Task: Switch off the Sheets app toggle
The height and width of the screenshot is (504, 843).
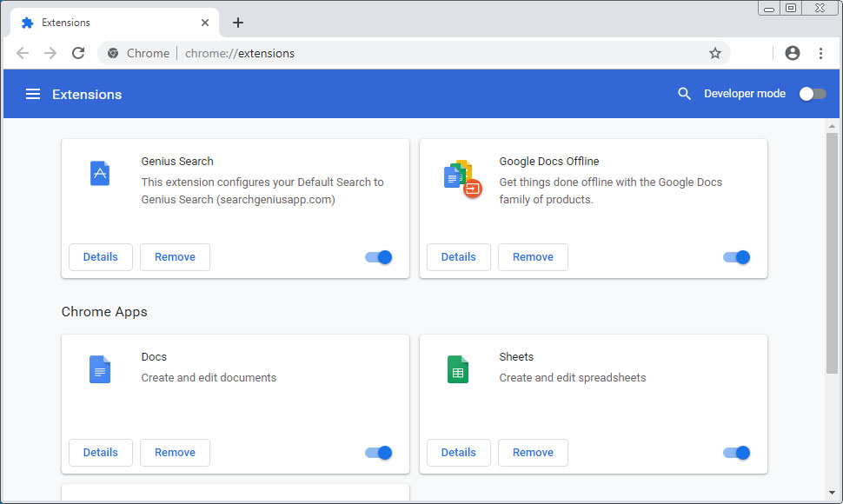Action: 737,453
